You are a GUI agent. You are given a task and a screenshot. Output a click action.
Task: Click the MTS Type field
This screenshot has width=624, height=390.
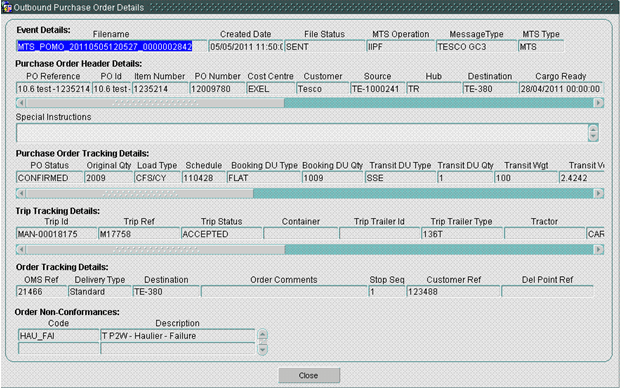(541, 47)
